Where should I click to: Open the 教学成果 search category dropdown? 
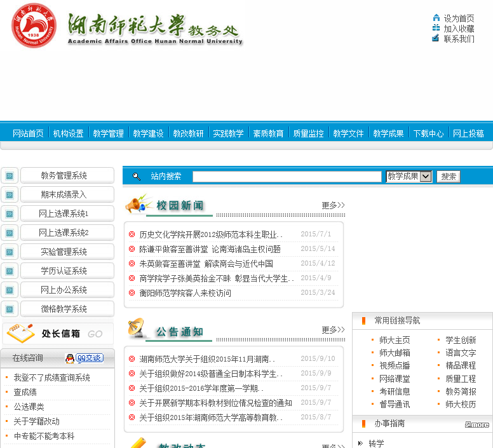(409, 177)
